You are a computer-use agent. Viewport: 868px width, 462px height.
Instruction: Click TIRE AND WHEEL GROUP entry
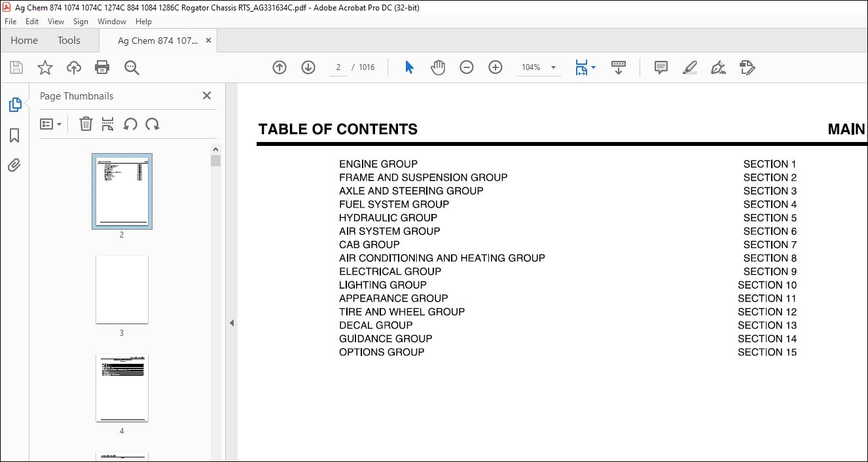[x=402, y=311]
